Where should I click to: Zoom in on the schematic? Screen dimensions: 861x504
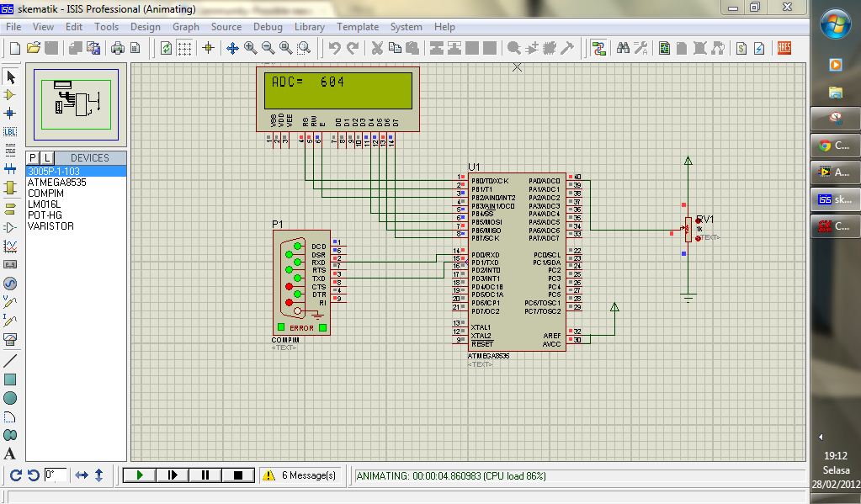tap(251, 48)
